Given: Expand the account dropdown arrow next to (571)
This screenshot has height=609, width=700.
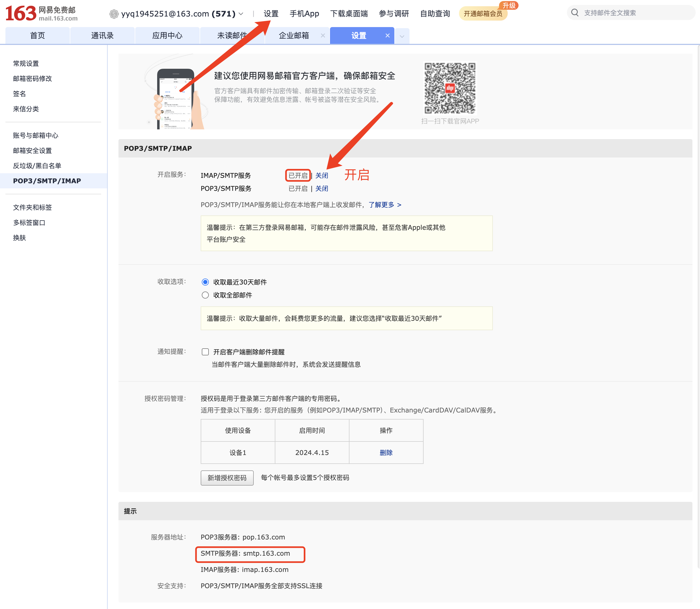Looking at the screenshot, I should (241, 14).
